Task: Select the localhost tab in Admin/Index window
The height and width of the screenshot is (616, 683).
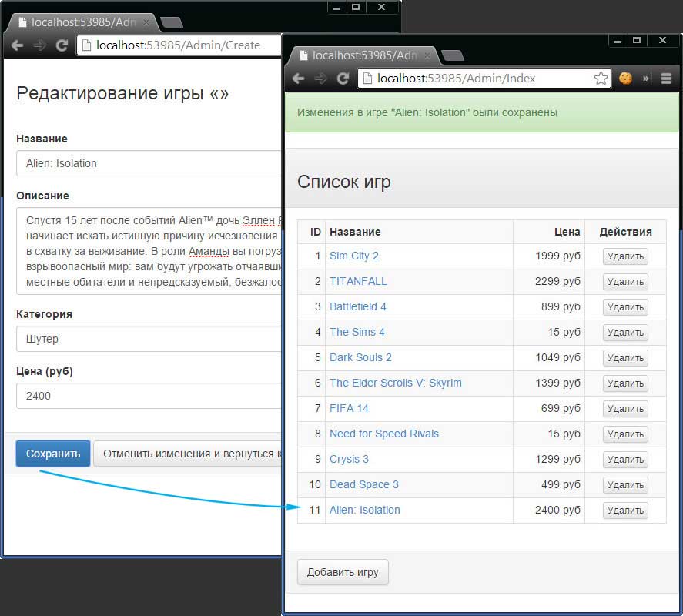Action: [x=364, y=55]
